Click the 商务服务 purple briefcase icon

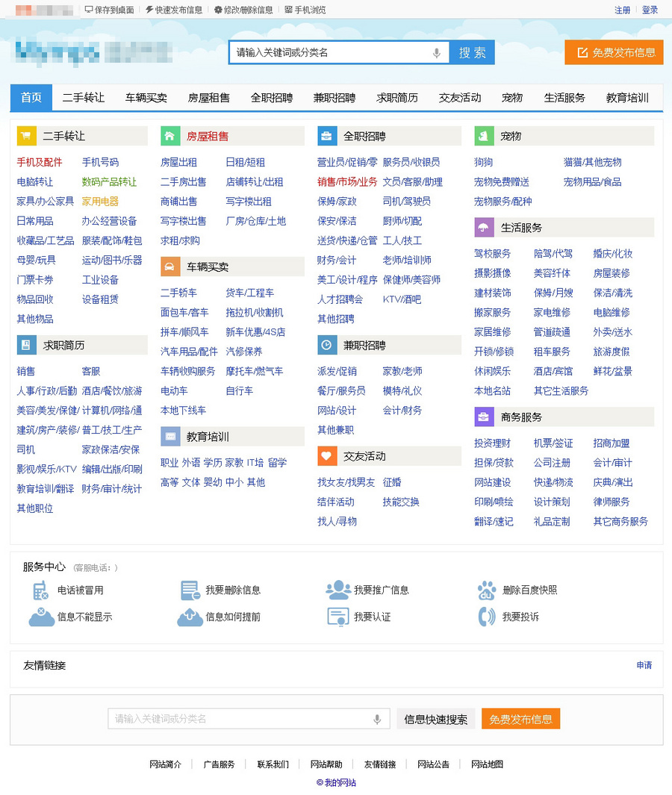[484, 417]
